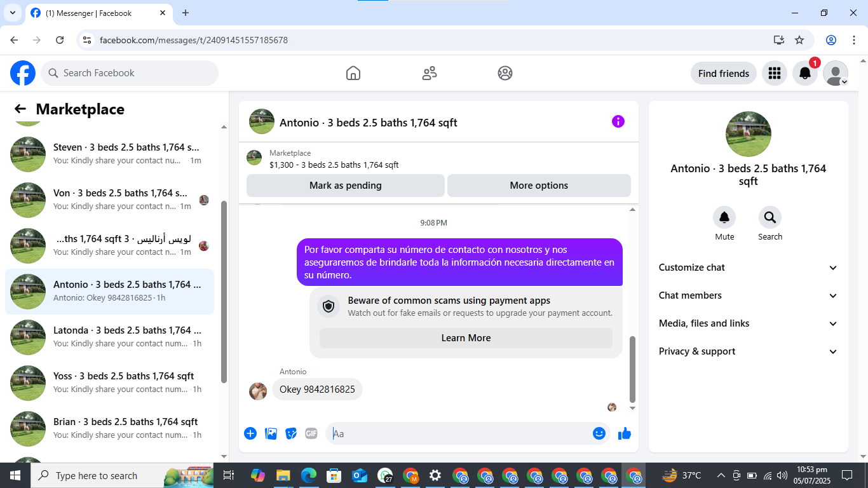This screenshot has height=488, width=868.
Task: Send a thumbs-up like
Action: (625, 433)
